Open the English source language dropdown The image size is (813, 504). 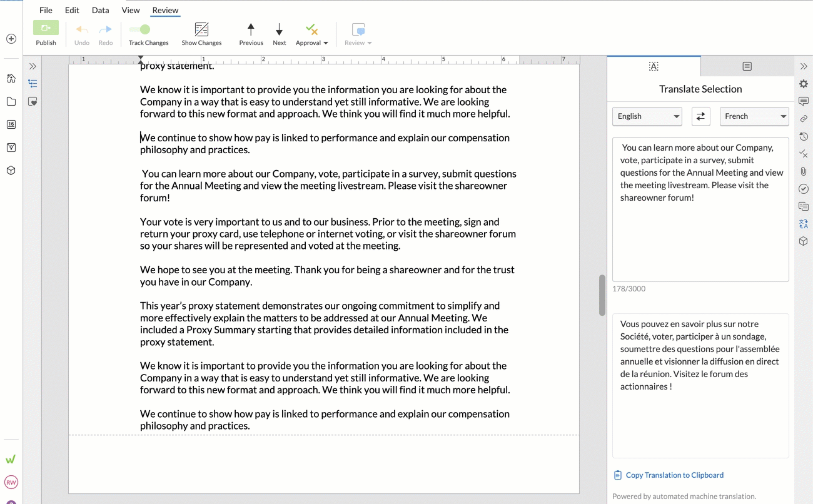[x=647, y=116]
